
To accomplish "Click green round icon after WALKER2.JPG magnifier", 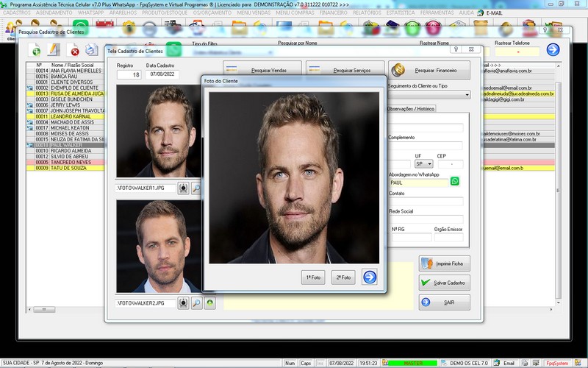I will (x=210, y=303).
